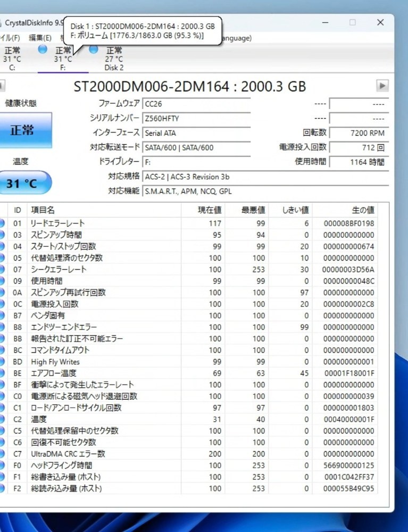
Task: Click the interface field showing Serial ATA
Action: tap(196, 133)
